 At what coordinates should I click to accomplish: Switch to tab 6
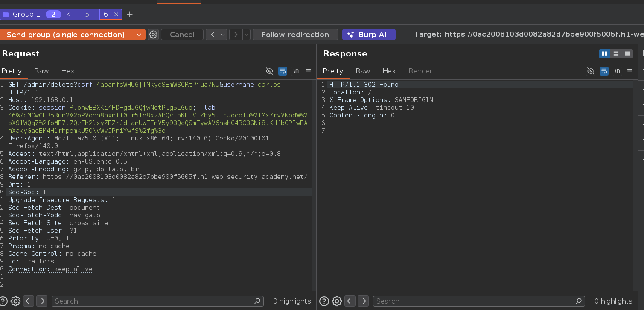(105, 14)
